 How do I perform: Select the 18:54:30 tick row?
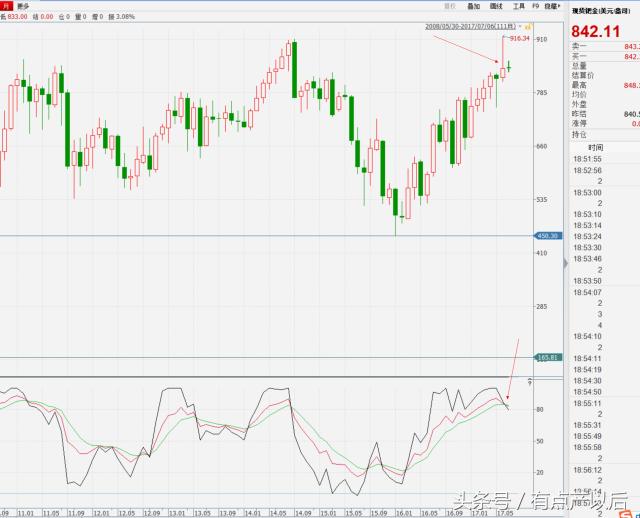[605, 381]
